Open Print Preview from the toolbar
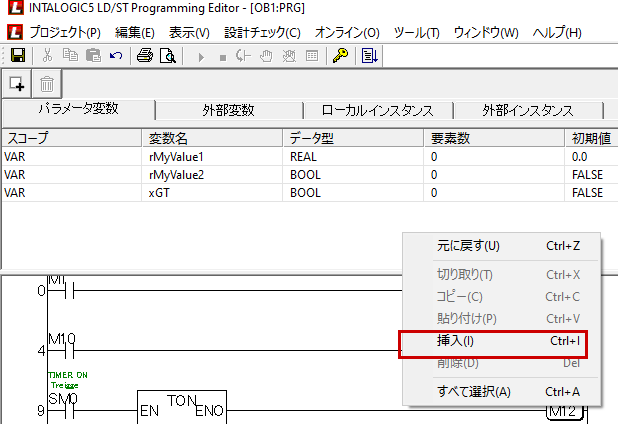 pyautogui.click(x=168, y=56)
